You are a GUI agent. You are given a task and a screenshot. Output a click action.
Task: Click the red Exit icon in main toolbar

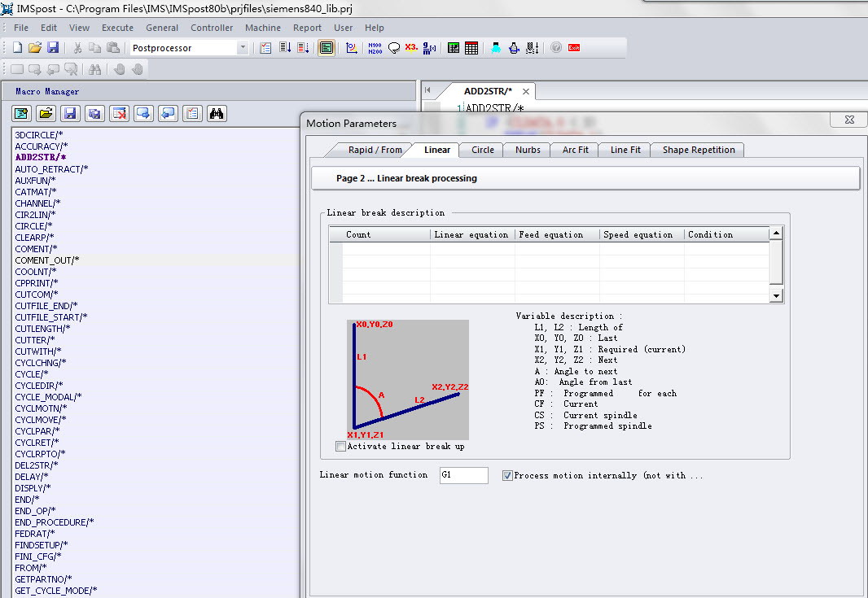(574, 48)
